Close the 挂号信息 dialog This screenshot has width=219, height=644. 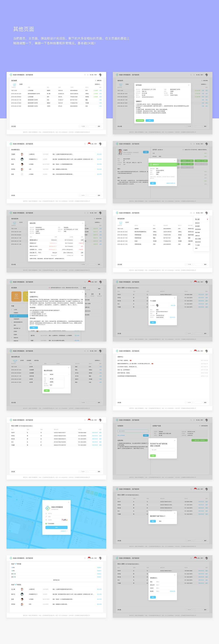[x=189, y=85]
